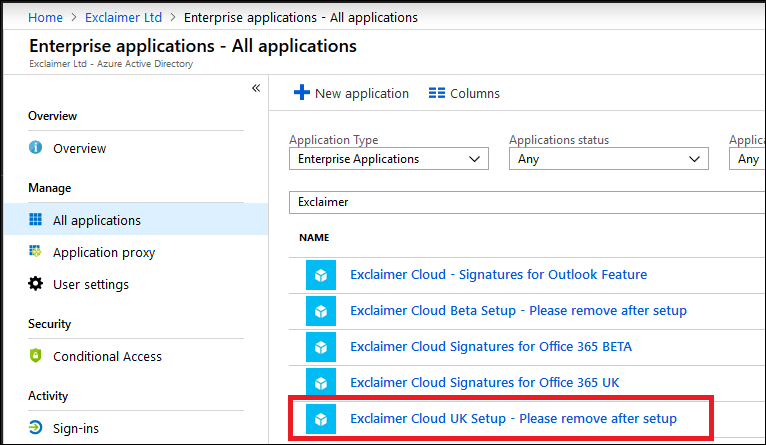Click the Overview info icon in sidebar
766x445 pixels.
tap(36, 148)
